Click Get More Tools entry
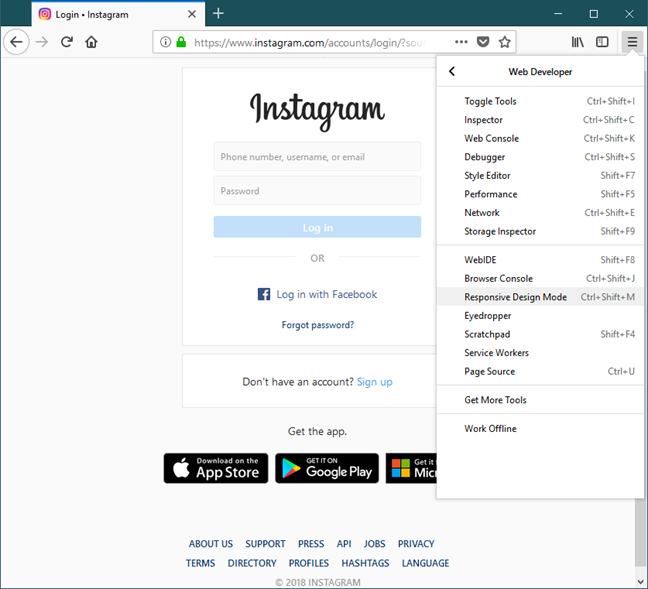 click(540, 400)
